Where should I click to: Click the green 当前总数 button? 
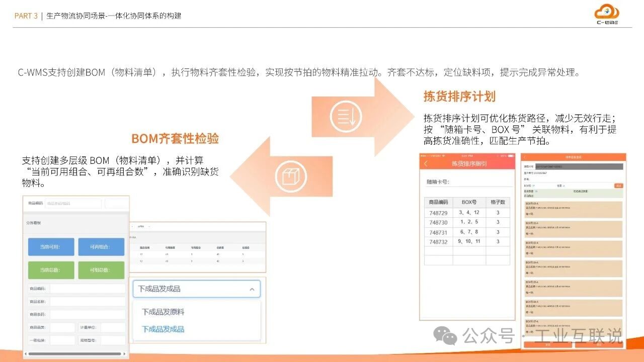pyautogui.click(x=51, y=270)
